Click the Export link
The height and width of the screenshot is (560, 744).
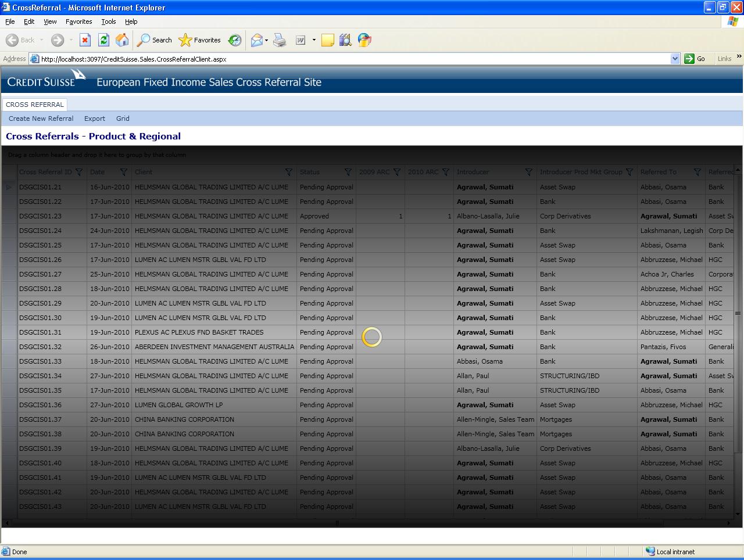point(95,119)
